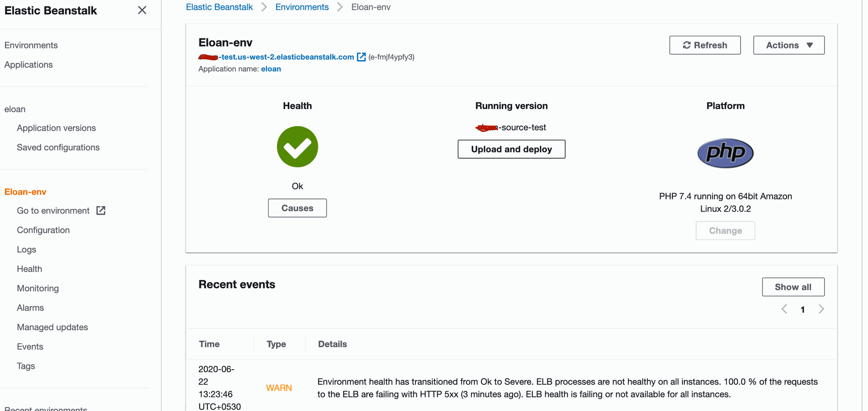Click the Time column header
Viewport: 868px width, 411px height.
tap(209, 344)
